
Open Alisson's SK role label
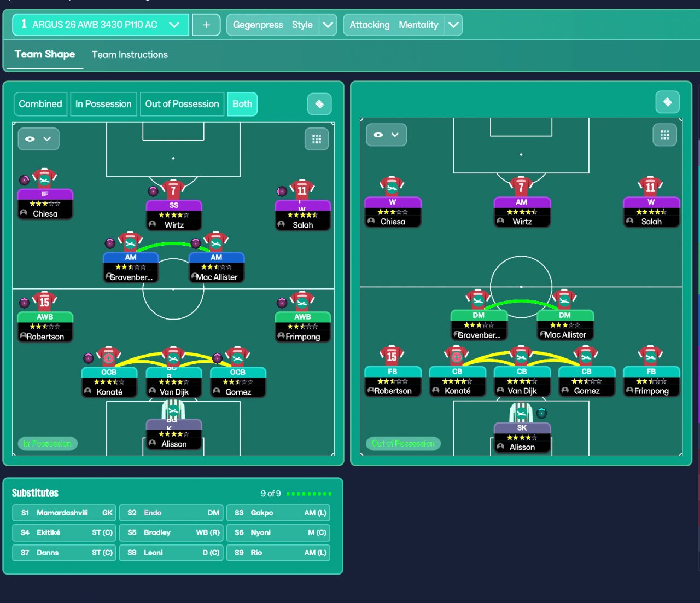[522, 428]
